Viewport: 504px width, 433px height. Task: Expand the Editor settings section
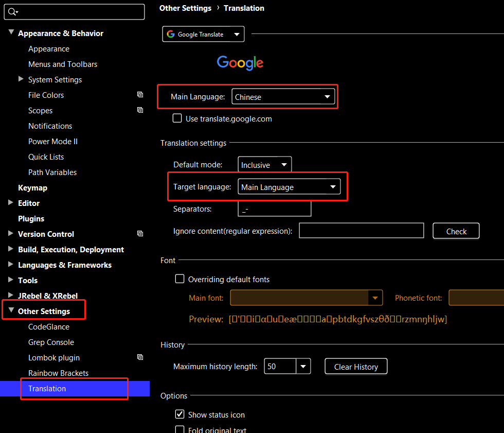[x=11, y=203]
